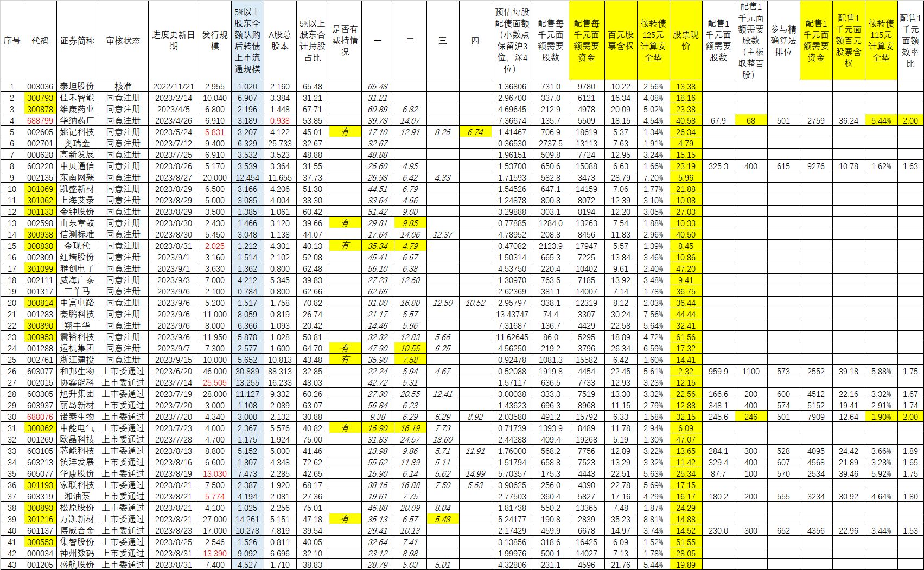The width and height of the screenshot is (924, 570).
Task: Select the 证券简称 column header
Action: (x=77, y=41)
